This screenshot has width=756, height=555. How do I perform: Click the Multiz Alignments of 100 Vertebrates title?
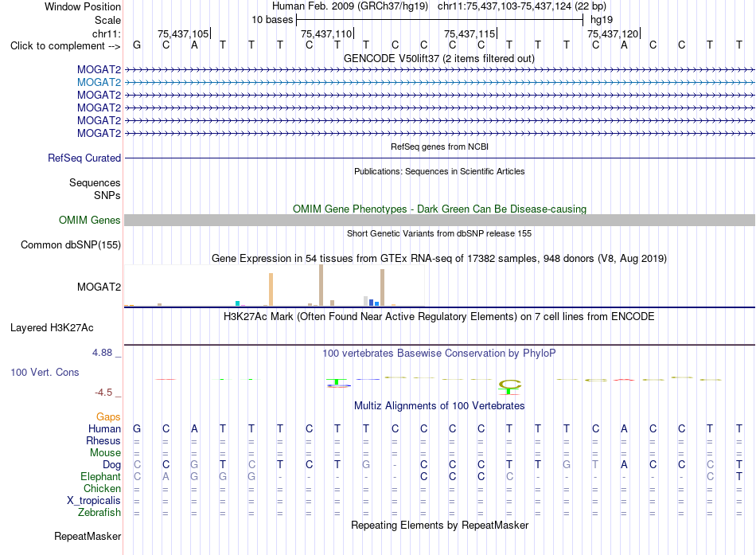(x=439, y=406)
